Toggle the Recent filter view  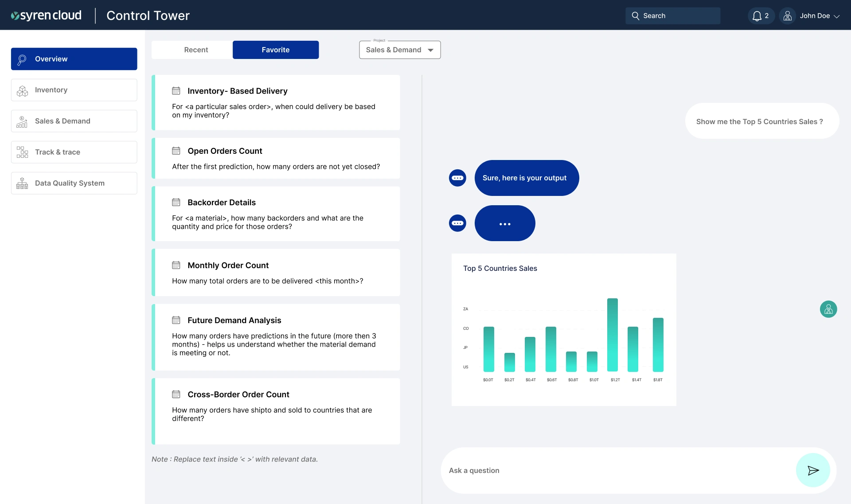pyautogui.click(x=196, y=50)
